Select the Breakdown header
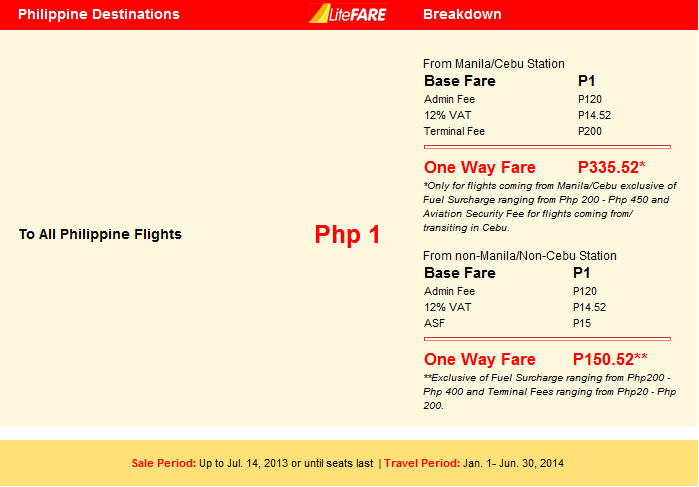 click(x=462, y=14)
